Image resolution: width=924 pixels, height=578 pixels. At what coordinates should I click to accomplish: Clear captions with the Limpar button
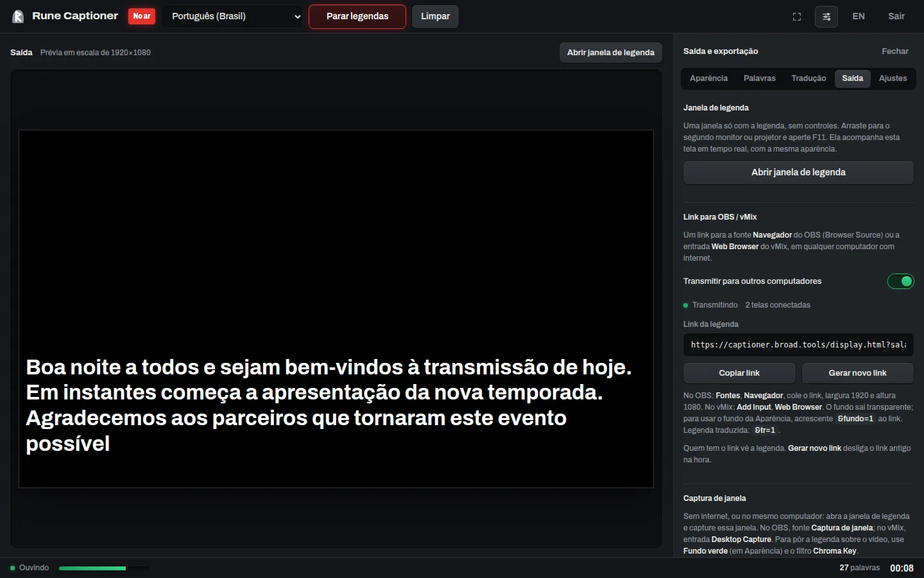tap(435, 17)
